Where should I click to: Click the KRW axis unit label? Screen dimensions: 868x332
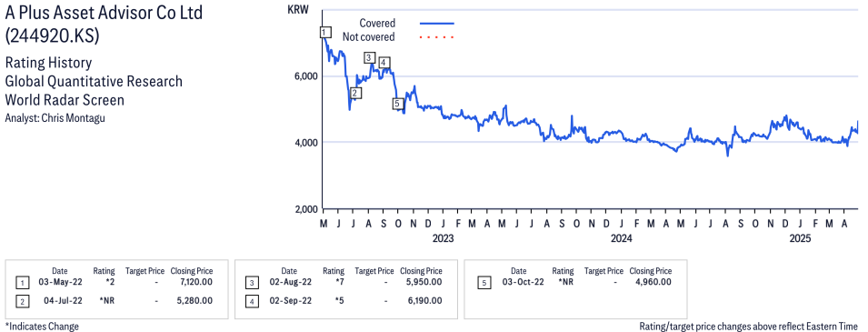[298, 9]
